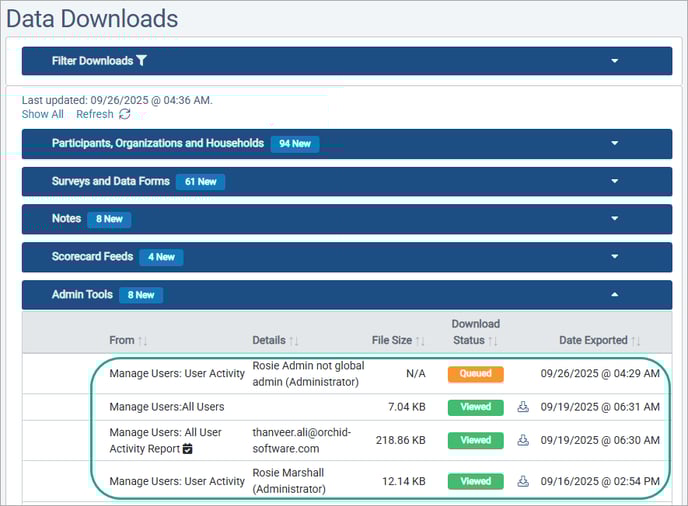Click calendar icon beside All User Activity Report
688x506 pixels.
pos(188,449)
